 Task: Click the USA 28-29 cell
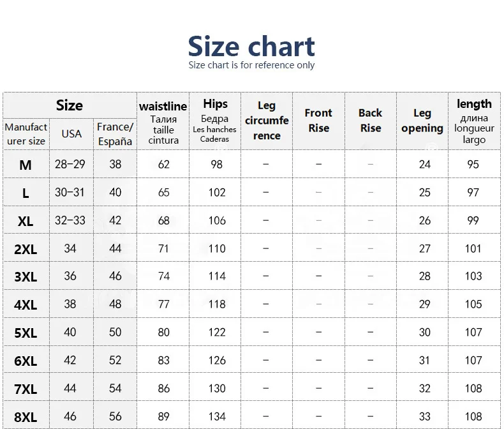tap(70, 164)
